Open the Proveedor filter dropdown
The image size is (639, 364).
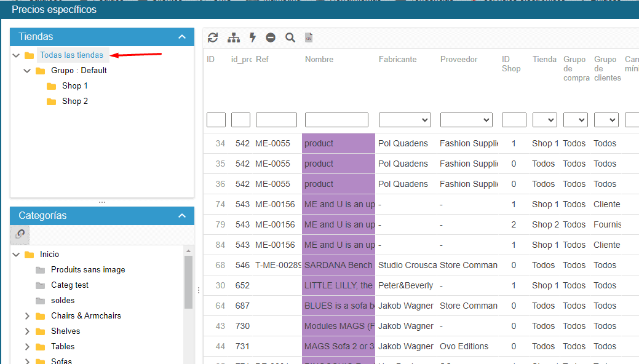point(466,120)
